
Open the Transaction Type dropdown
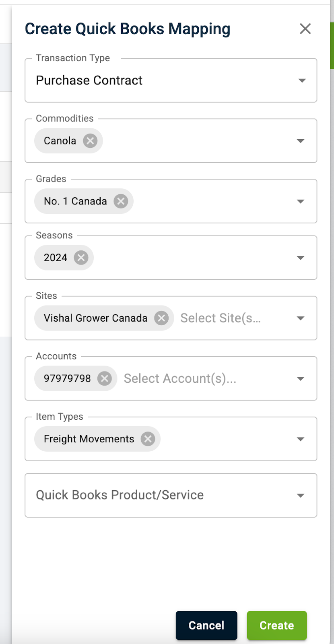[302, 80]
